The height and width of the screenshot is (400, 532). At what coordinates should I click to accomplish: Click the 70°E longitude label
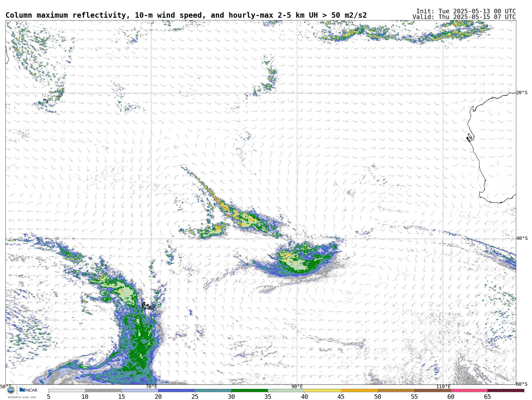click(151, 387)
